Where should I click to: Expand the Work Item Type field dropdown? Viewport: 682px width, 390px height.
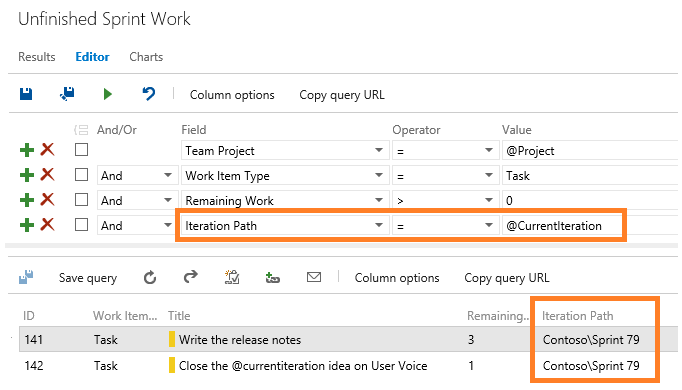coord(379,175)
